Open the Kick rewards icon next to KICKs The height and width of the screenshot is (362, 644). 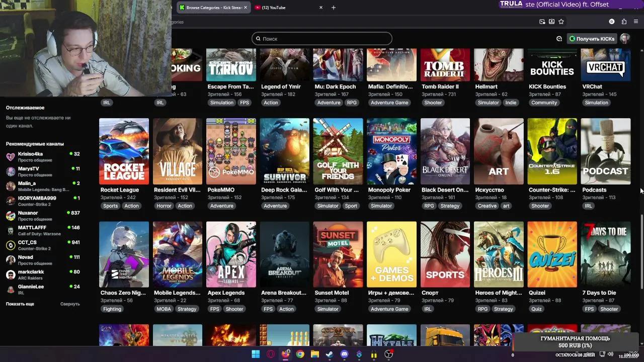[559, 39]
